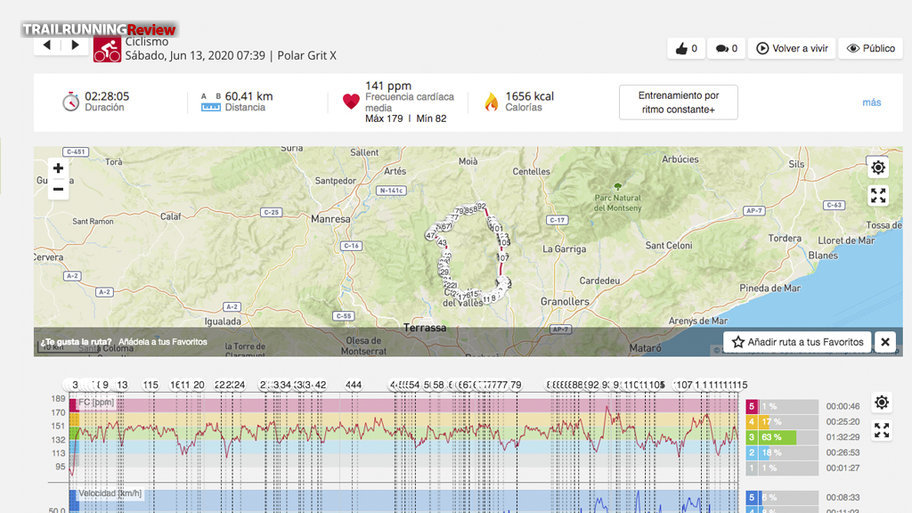The height and width of the screenshot is (513, 912).
Task: Expand the chart to fullscreen
Action: [882, 430]
